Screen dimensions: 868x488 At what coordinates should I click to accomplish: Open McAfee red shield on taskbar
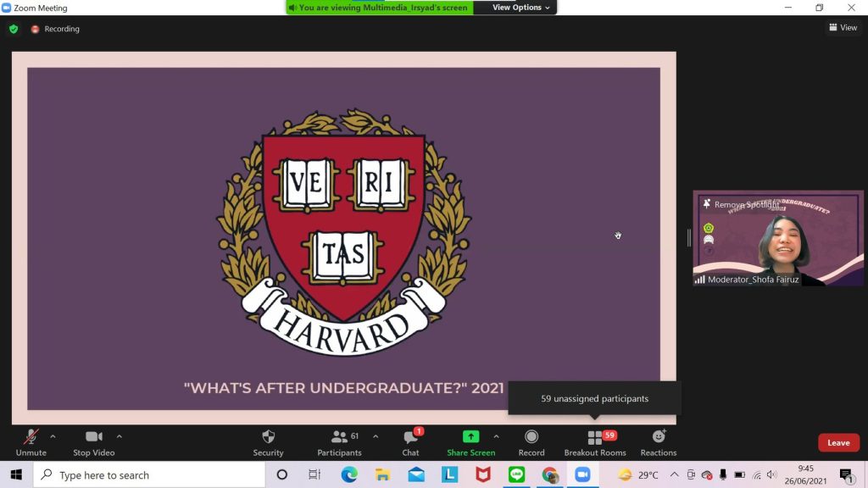482,474
